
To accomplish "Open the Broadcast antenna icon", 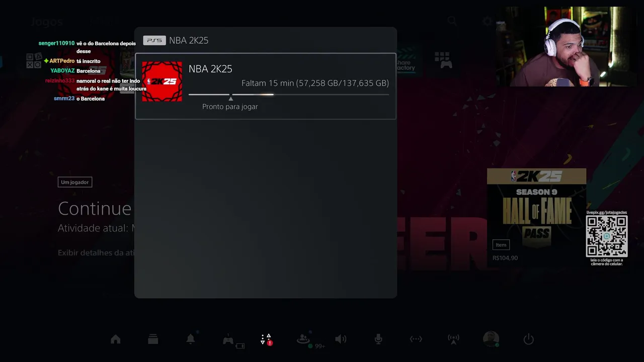I will [453, 339].
